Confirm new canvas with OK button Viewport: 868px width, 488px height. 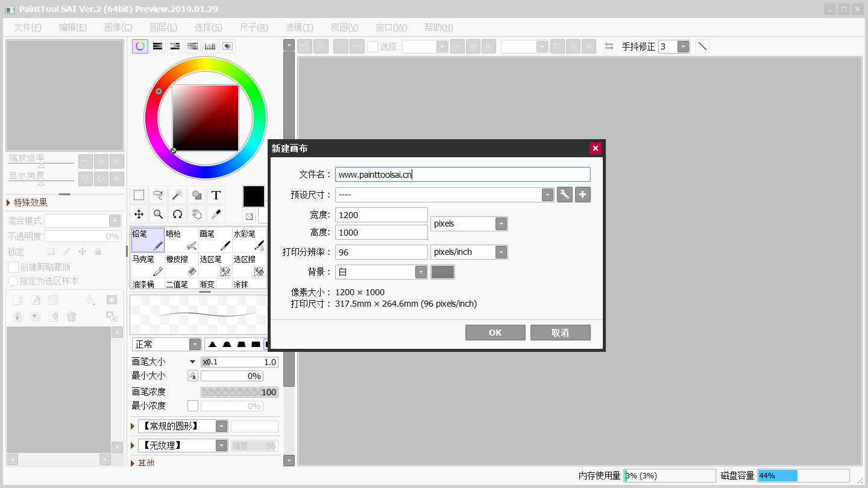495,333
